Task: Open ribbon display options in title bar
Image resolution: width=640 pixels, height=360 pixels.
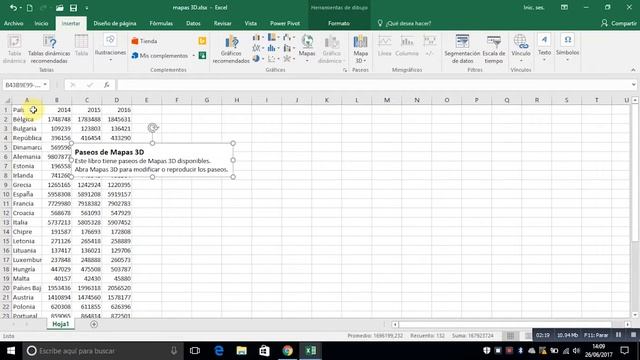Action: pyautogui.click(x=564, y=7)
